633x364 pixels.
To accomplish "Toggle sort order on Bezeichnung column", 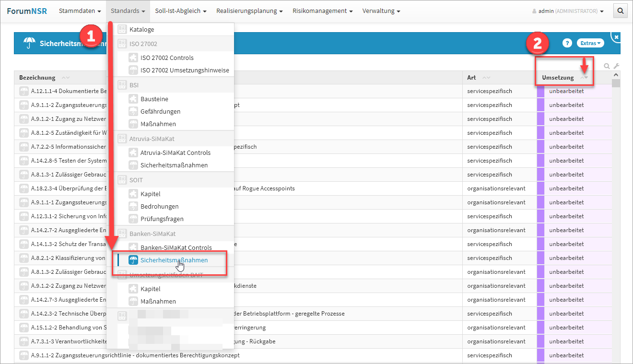I will coord(65,78).
